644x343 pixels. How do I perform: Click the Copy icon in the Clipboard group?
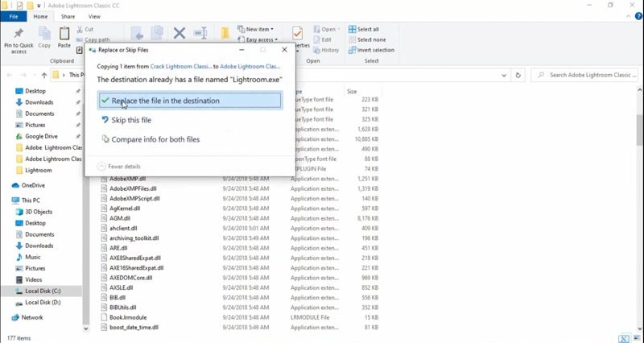coord(44,34)
